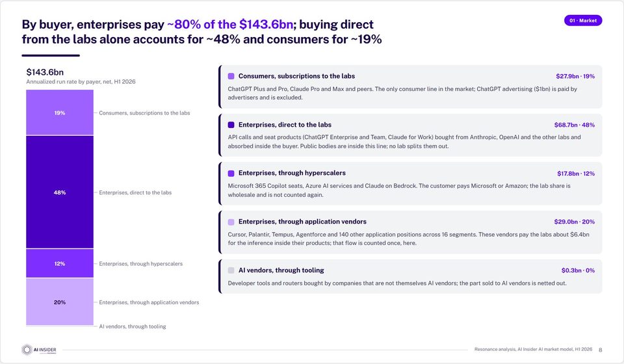624x364 pixels.
Task: Click the swatch beside 'AI vendors, through tooling' heading
Action: click(x=231, y=270)
